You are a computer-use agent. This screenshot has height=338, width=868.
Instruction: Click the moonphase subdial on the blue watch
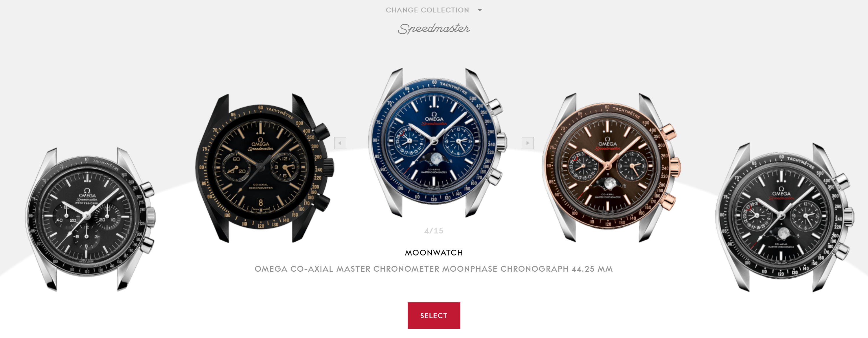click(x=435, y=158)
